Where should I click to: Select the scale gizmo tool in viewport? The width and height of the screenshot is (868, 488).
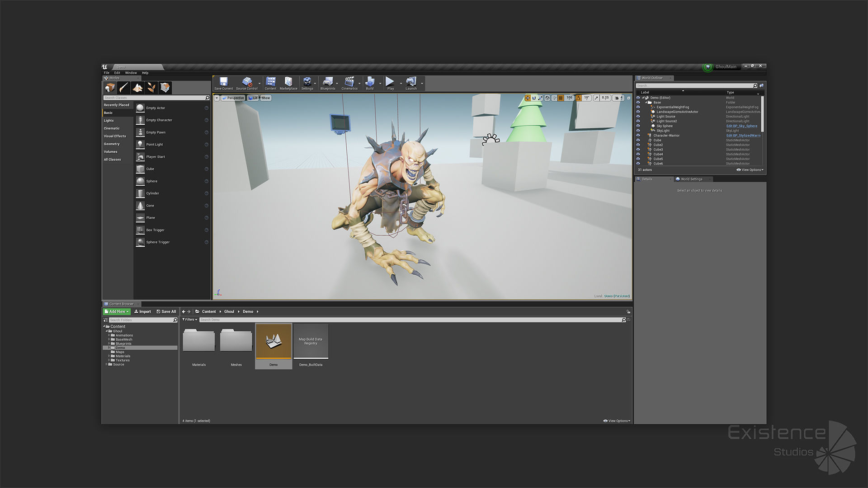coord(540,98)
